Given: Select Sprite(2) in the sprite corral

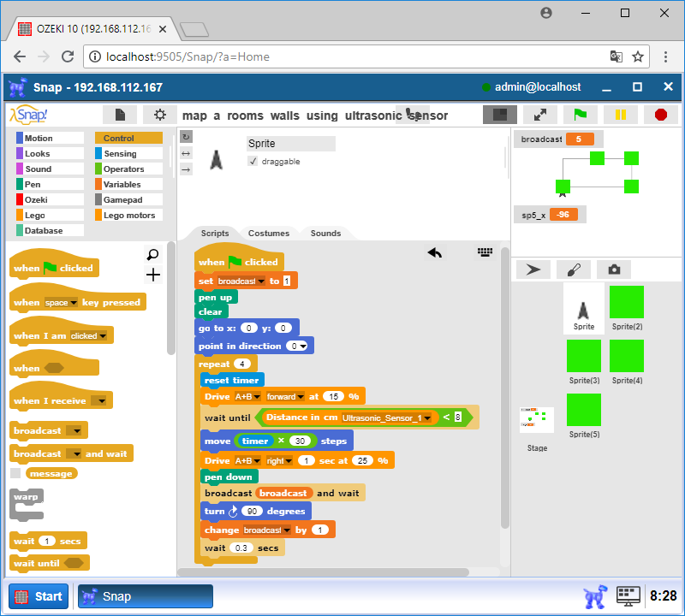Looking at the screenshot, I should (627, 308).
